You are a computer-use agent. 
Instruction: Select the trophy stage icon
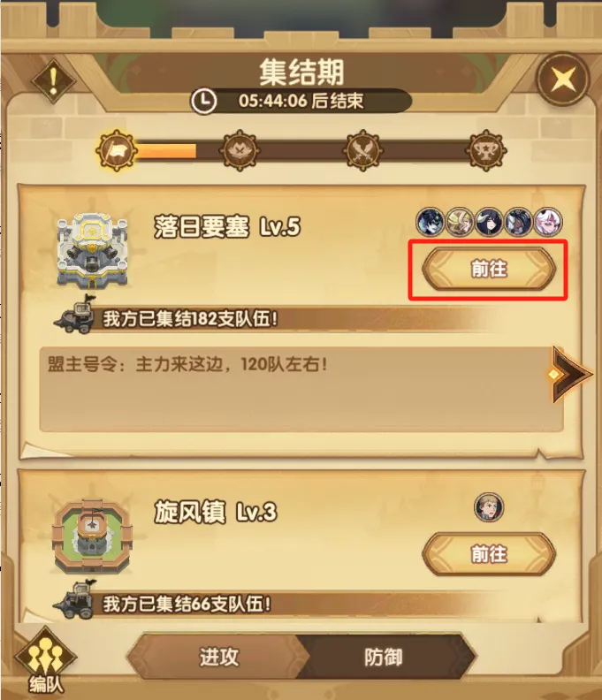click(486, 150)
